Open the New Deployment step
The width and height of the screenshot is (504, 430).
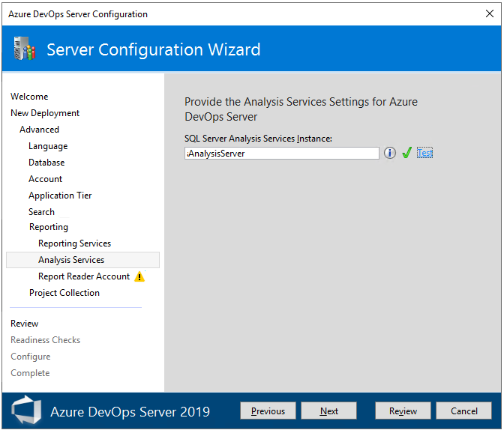45,113
